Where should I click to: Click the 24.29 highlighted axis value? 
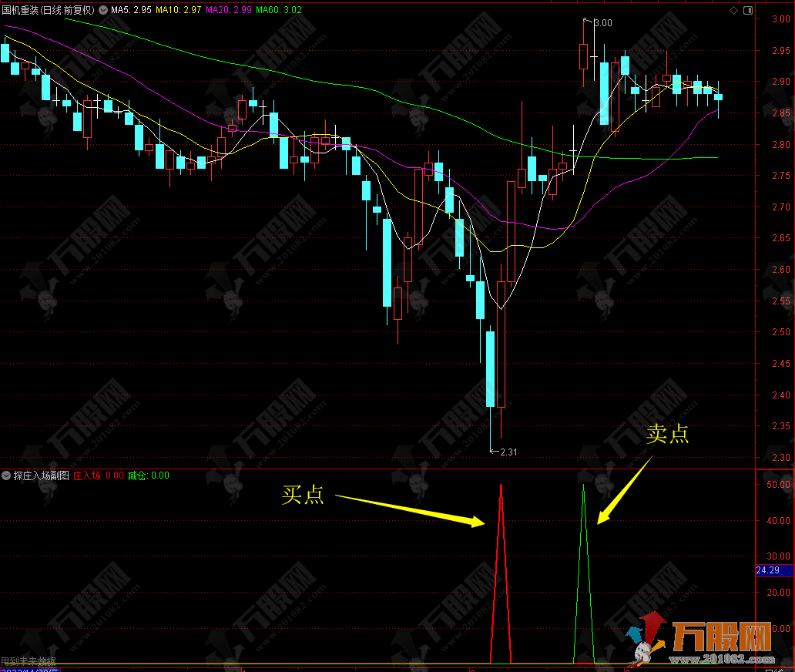pyautogui.click(x=774, y=570)
